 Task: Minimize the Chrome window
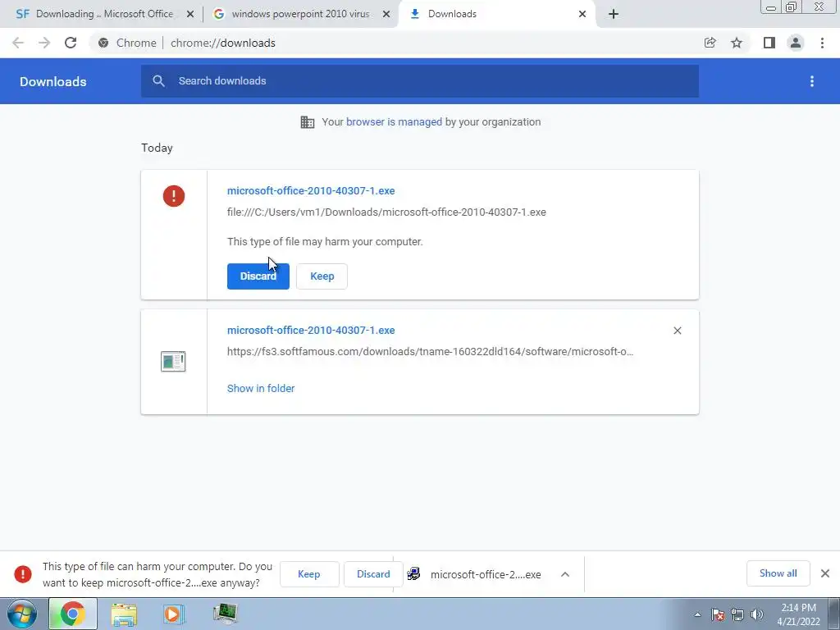click(x=771, y=7)
